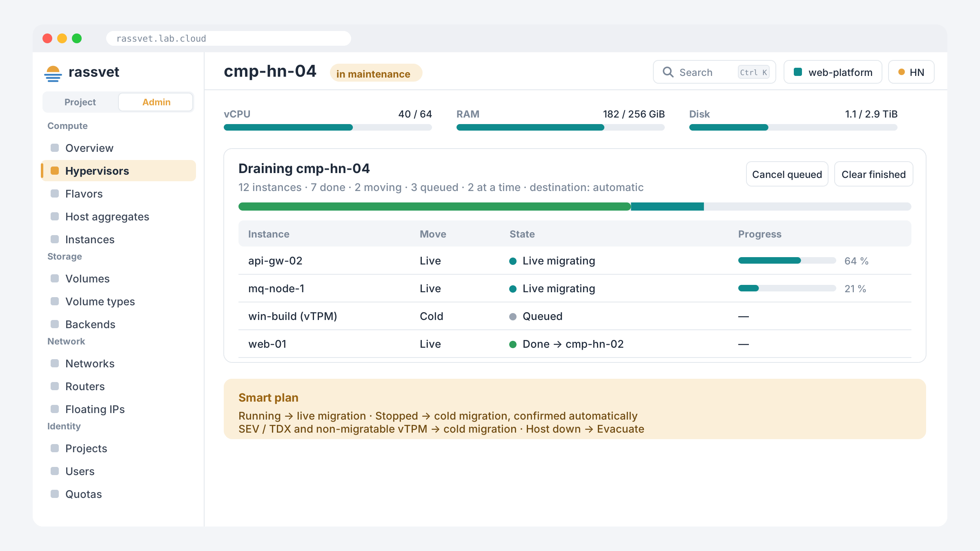Switch to the Project tab
Image resolution: width=980 pixels, height=551 pixels.
point(80,102)
